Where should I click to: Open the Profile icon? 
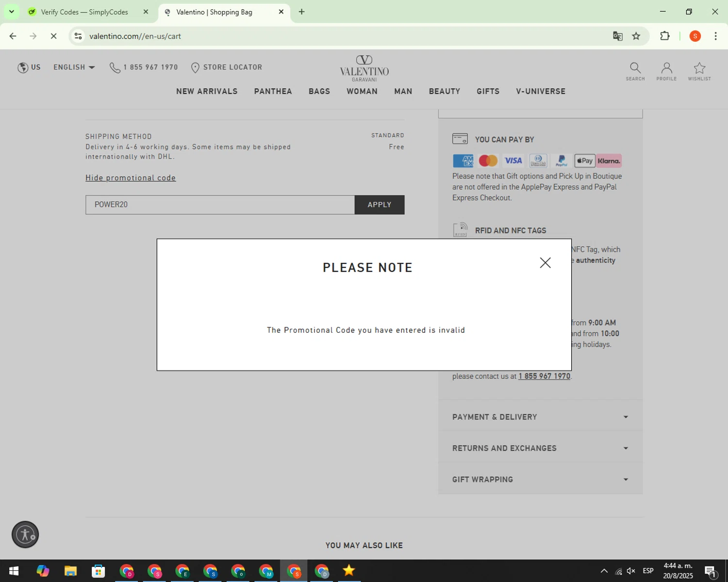point(666,71)
